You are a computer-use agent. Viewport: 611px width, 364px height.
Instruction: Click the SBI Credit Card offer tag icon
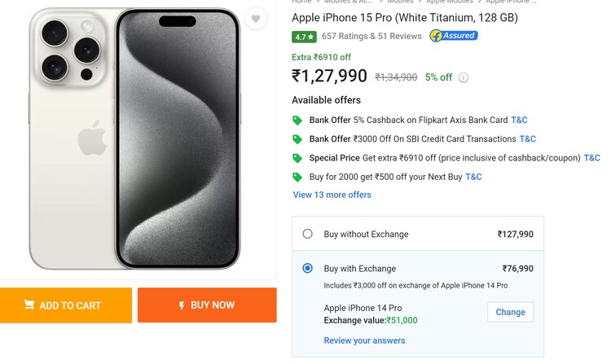[297, 139]
